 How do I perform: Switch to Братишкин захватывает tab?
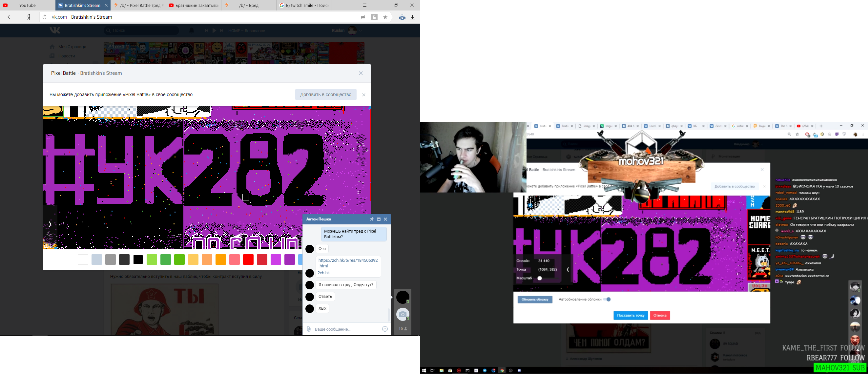(194, 5)
